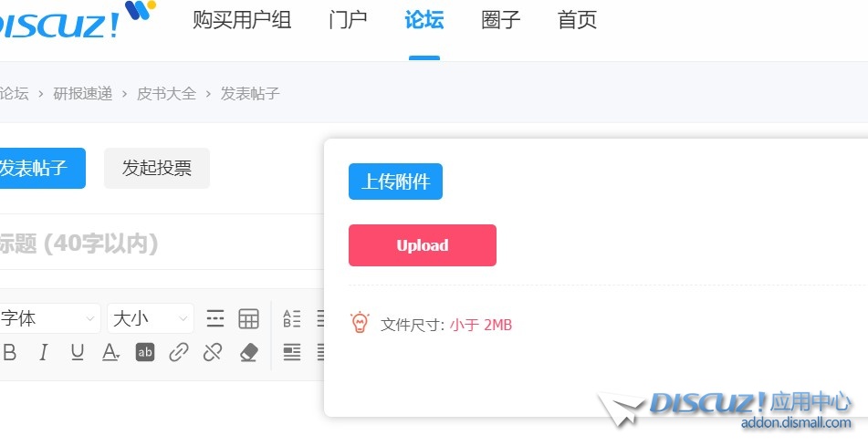Toggle bold text formatting

pyautogui.click(x=9, y=352)
